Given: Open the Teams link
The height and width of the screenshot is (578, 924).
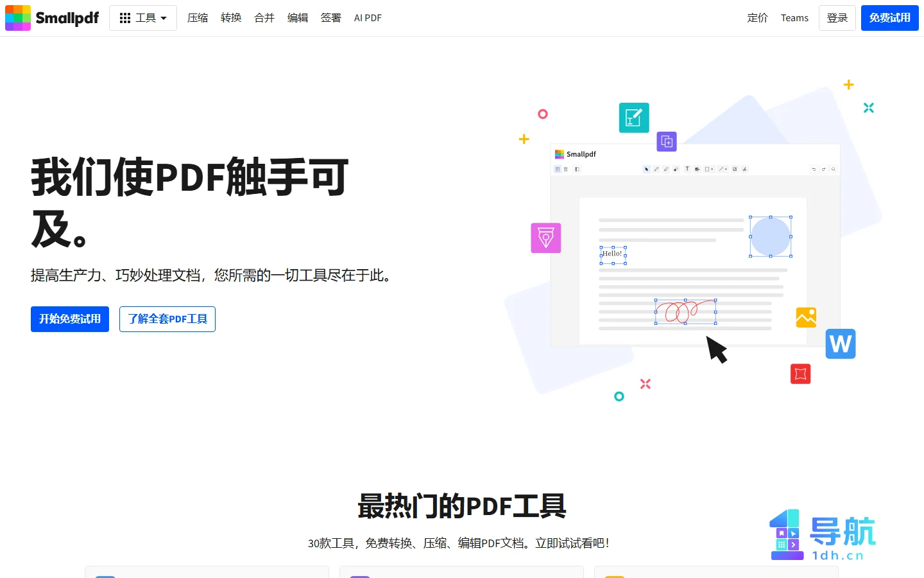Looking at the screenshot, I should (x=794, y=18).
